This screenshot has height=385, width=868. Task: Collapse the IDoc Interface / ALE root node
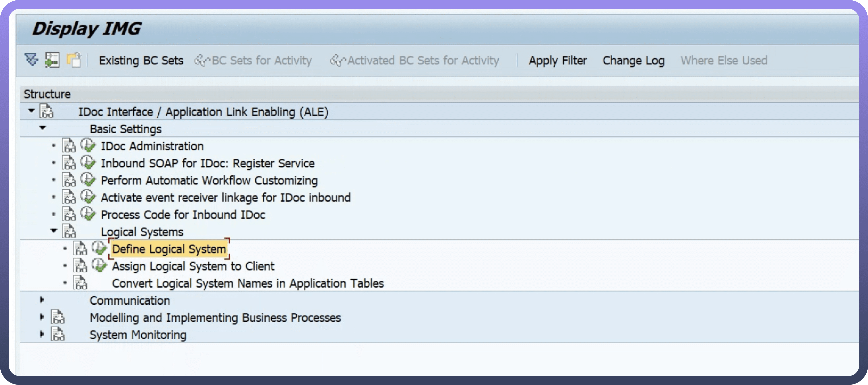coord(31,110)
